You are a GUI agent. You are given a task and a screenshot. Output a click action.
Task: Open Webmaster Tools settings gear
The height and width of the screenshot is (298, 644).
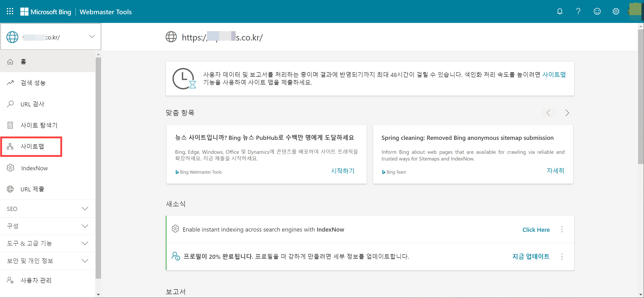pyautogui.click(x=616, y=11)
